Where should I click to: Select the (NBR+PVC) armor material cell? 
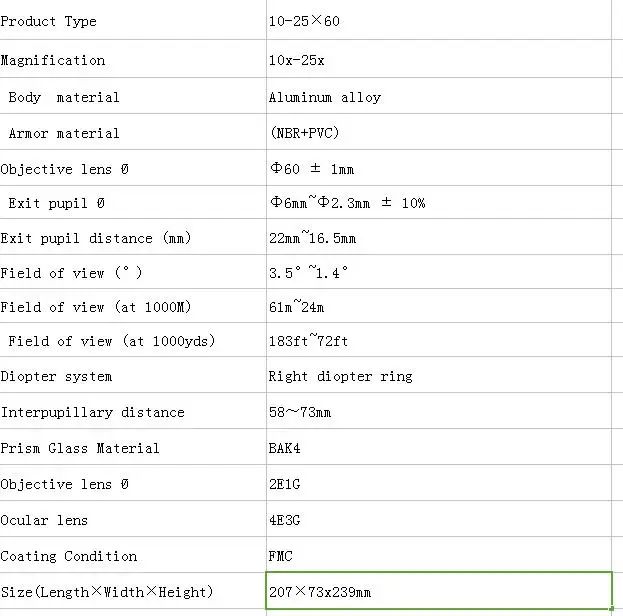pyautogui.click(x=439, y=132)
